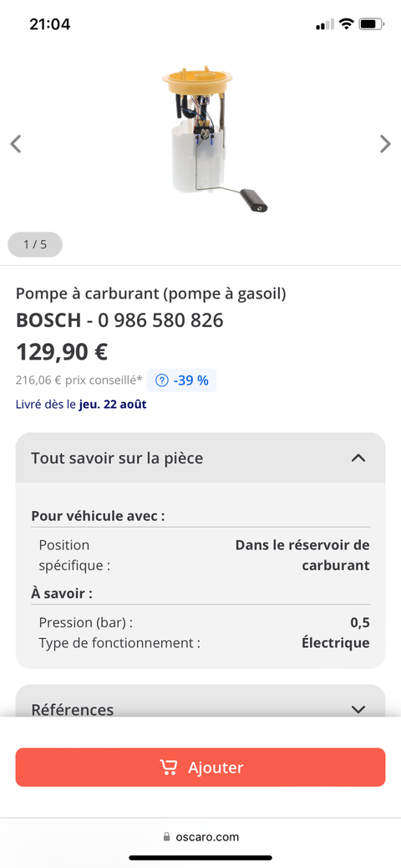Tap the cellular signal bars
Viewport: 401px width, 868px height.
[325, 25]
